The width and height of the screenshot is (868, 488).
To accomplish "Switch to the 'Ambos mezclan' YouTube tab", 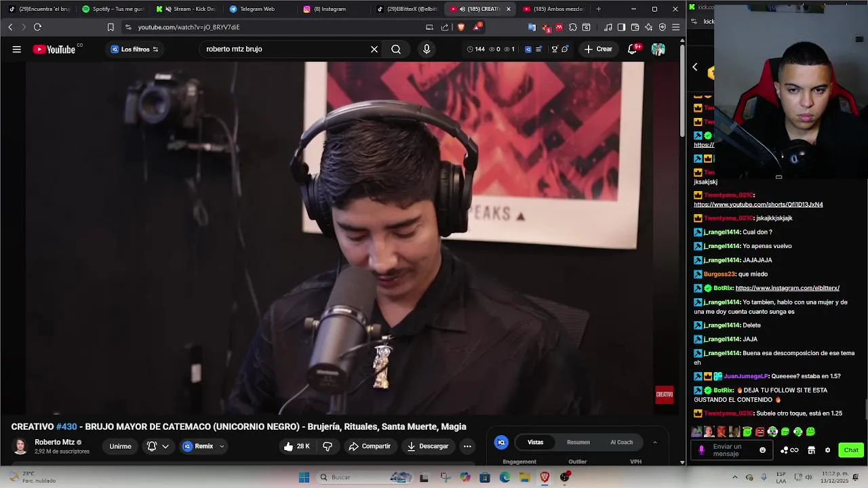I will click(553, 9).
